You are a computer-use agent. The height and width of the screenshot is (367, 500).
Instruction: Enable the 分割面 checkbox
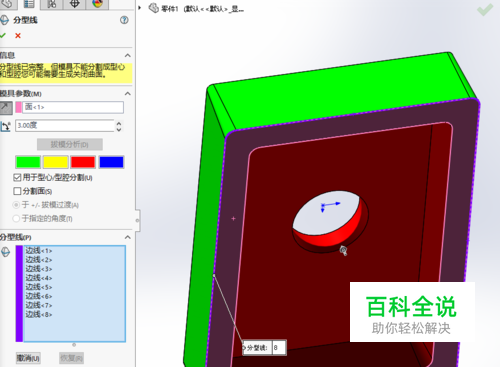click(x=17, y=191)
